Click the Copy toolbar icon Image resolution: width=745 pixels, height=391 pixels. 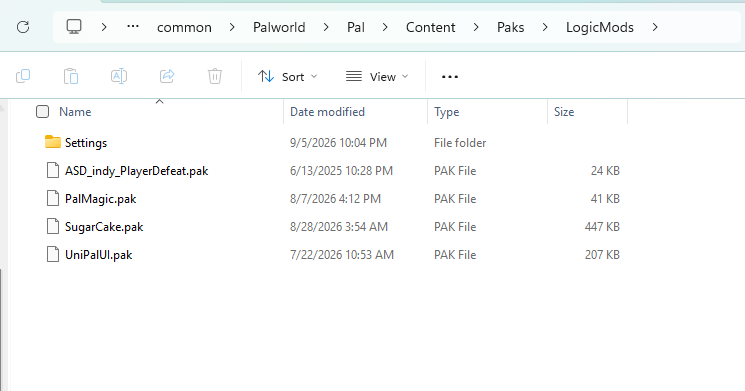tap(23, 76)
